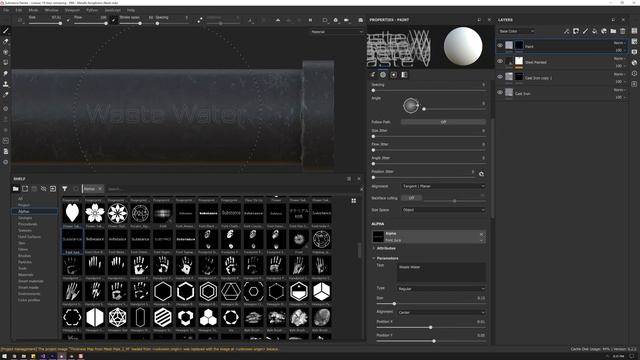
Task: Add a paint layer in Layers panel
Action: point(585,31)
